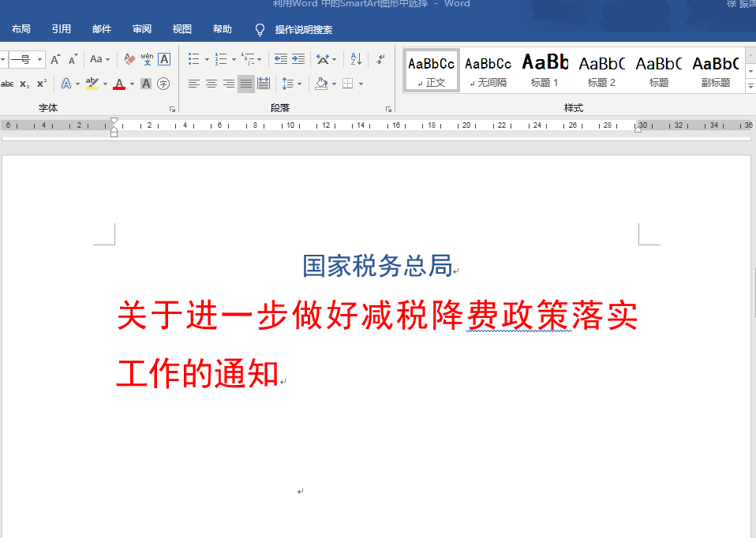756x538 pixels.
Task: Toggle justified alignment
Action: (246, 84)
